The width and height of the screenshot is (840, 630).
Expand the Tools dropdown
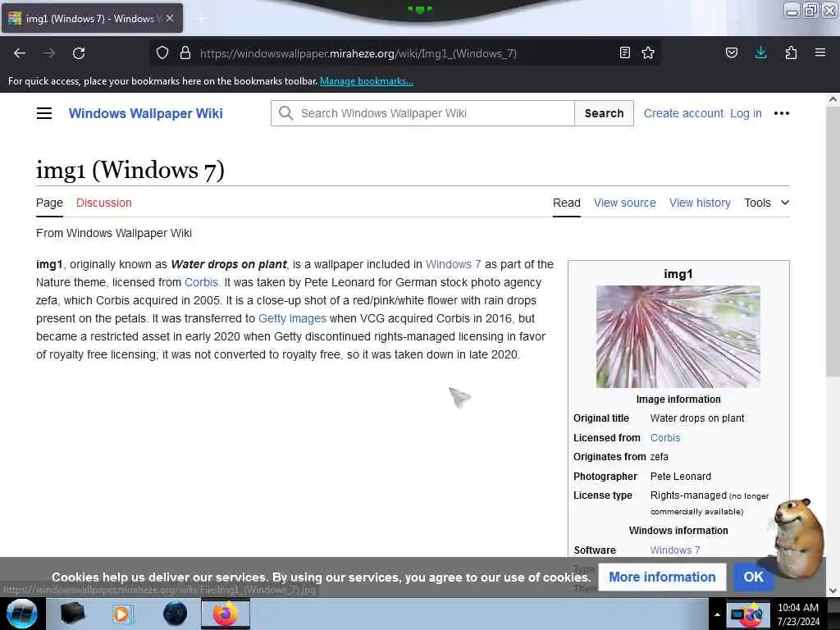767,203
